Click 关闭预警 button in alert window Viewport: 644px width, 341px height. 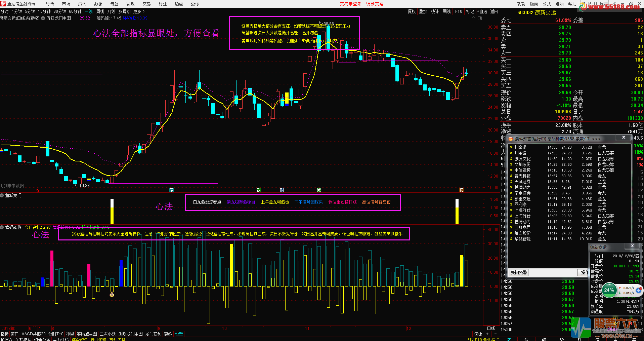[x=519, y=272]
